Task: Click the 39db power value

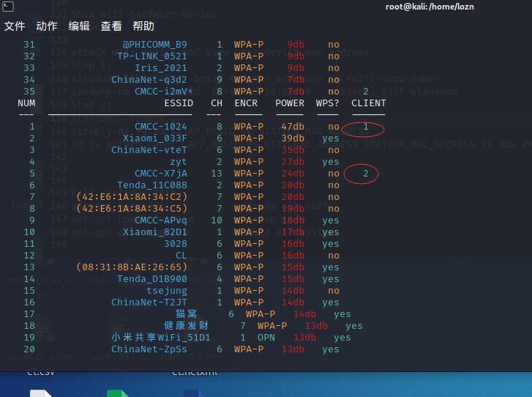Action: click(293, 138)
